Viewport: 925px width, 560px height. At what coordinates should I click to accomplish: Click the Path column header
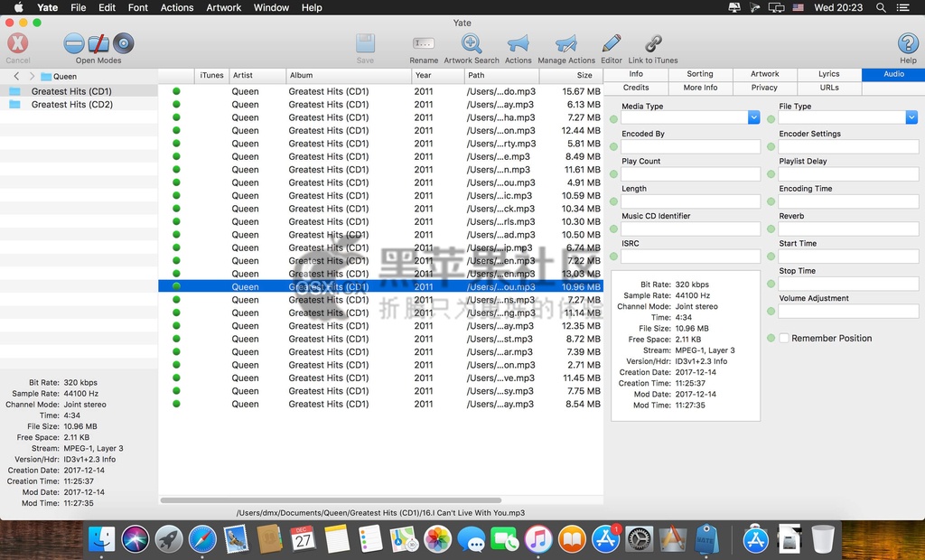(x=501, y=76)
